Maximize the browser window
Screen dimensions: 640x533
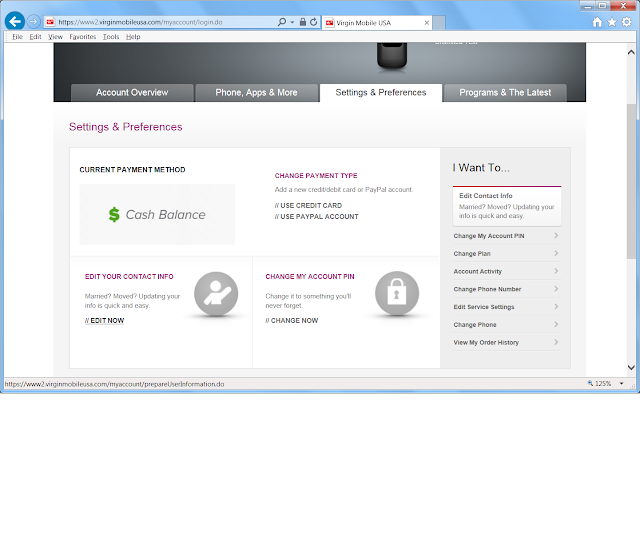pyautogui.click(x=603, y=6)
